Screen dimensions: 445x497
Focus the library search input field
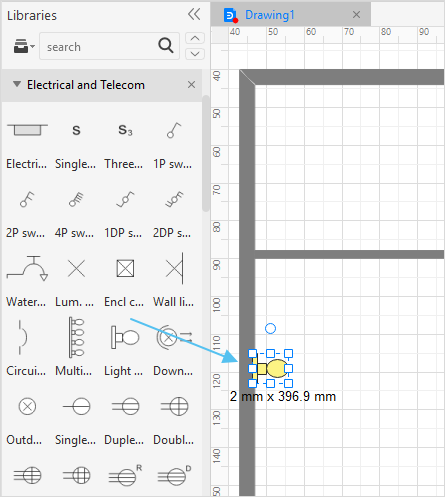click(x=100, y=46)
